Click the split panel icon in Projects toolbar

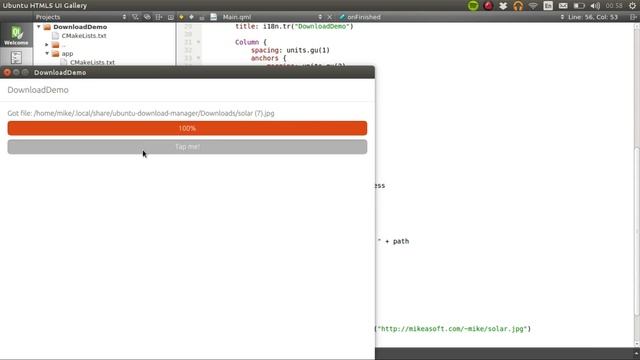159,17
